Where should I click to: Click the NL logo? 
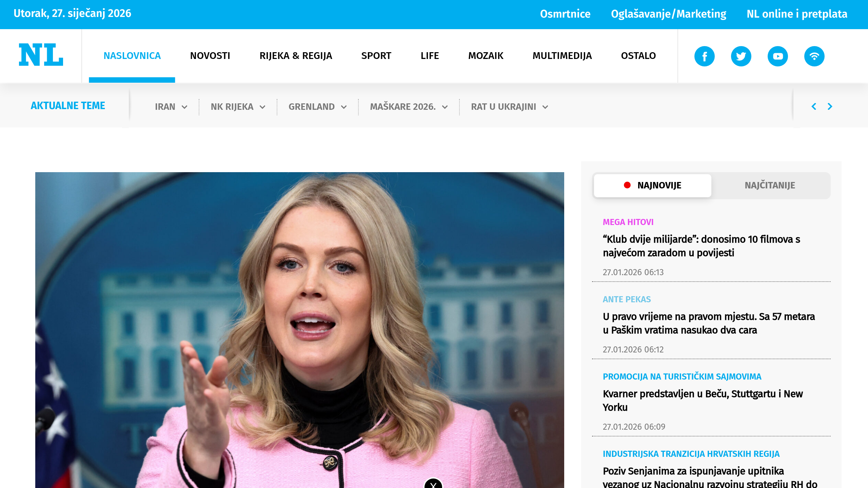tap(41, 55)
